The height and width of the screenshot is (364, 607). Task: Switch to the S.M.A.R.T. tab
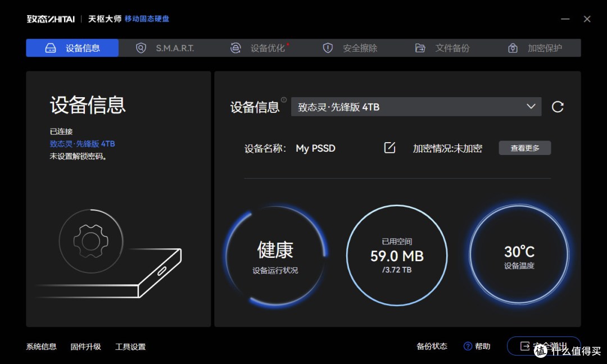pos(165,48)
